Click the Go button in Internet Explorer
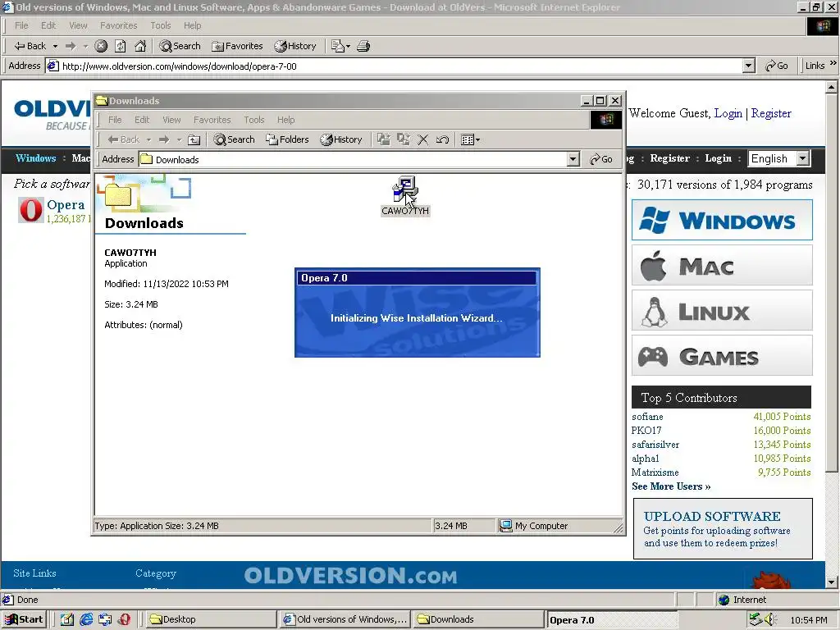840x630 pixels. point(776,66)
